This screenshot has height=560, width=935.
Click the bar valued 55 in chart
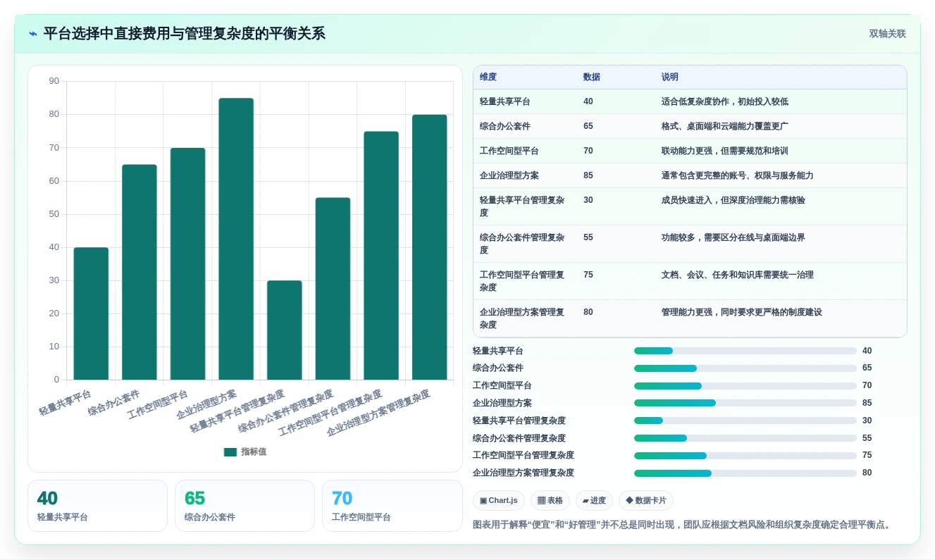(x=333, y=289)
